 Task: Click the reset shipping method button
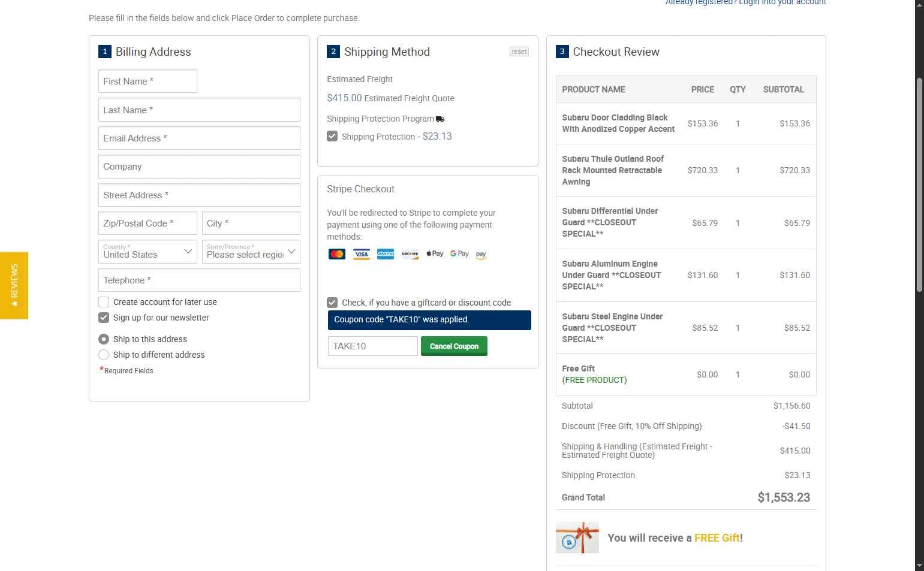pyautogui.click(x=519, y=52)
